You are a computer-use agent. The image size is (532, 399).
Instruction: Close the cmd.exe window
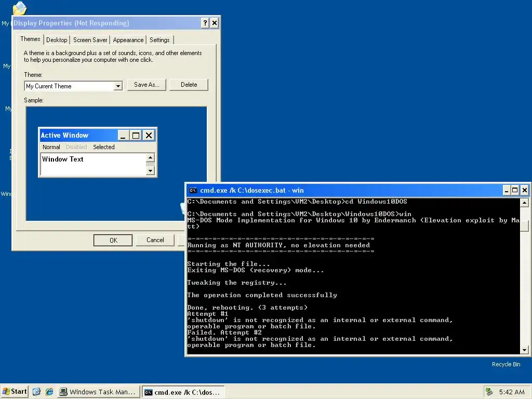(x=525, y=190)
